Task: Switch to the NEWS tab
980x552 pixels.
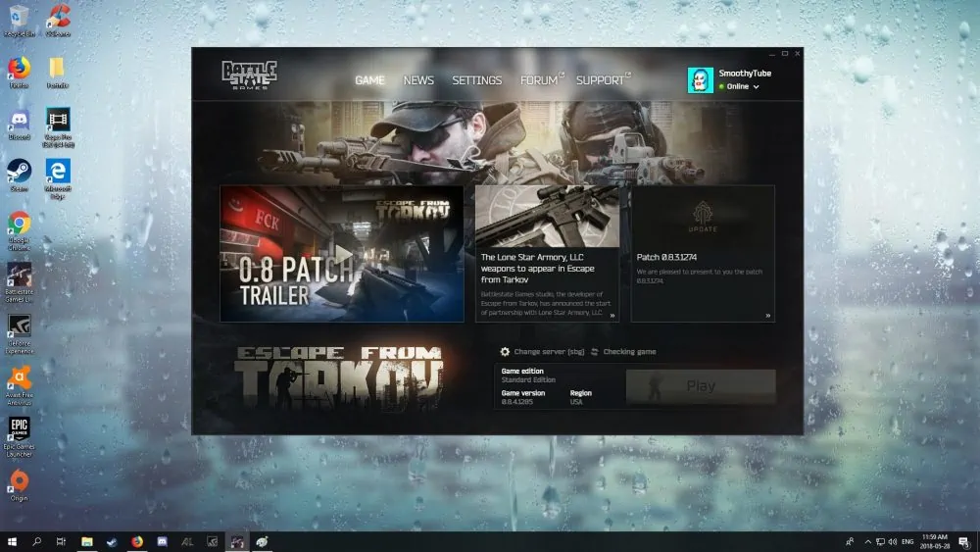Action: tap(418, 80)
